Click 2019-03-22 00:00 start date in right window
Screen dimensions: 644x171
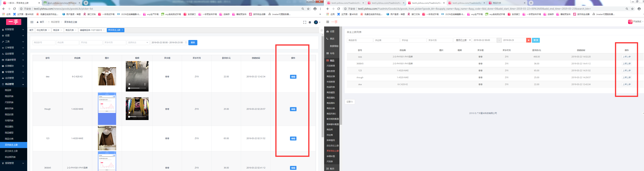pyautogui.click(x=484, y=40)
